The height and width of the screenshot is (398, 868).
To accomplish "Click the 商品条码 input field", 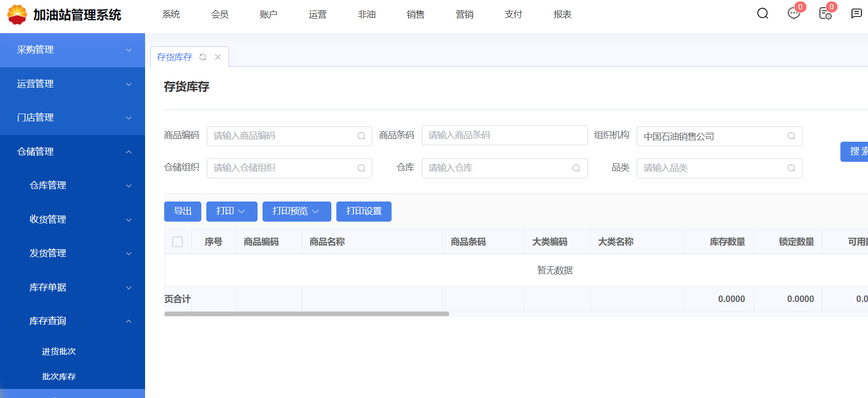I will pyautogui.click(x=504, y=136).
